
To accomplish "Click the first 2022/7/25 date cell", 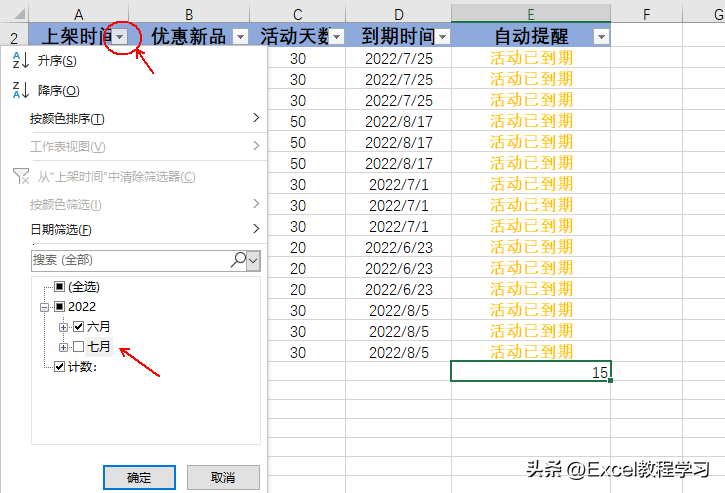I will [x=399, y=59].
